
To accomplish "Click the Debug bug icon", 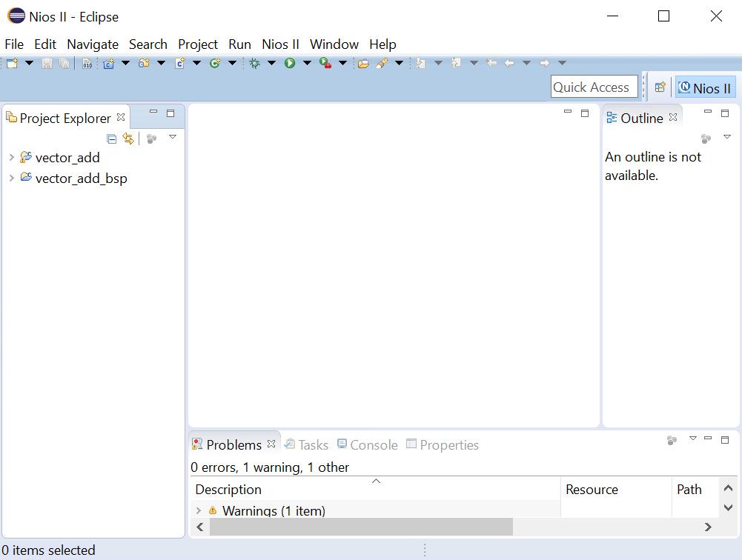I will point(254,63).
